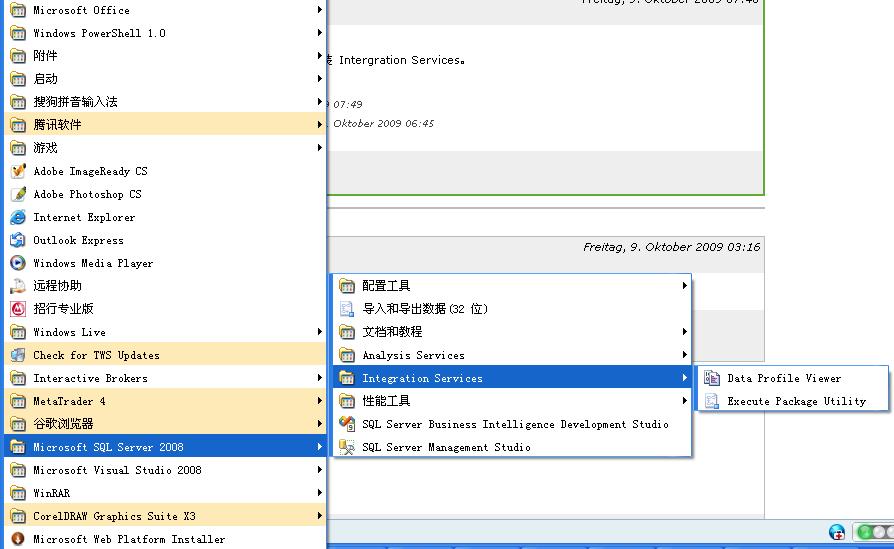Open the MetaTrader 4 program group
The width and height of the screenshot is (894, 549).
69,401
